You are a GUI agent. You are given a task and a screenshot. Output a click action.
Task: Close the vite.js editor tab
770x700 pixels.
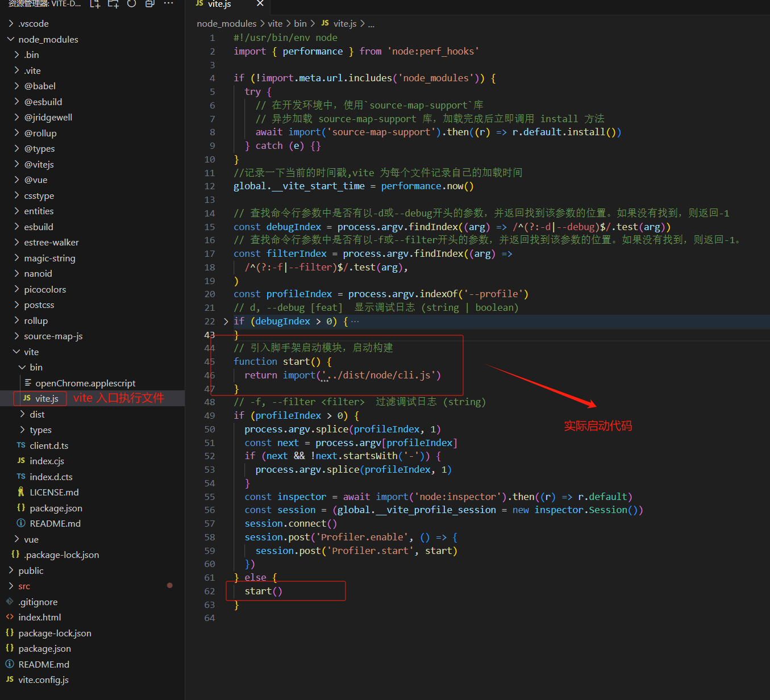click(260, 4)
